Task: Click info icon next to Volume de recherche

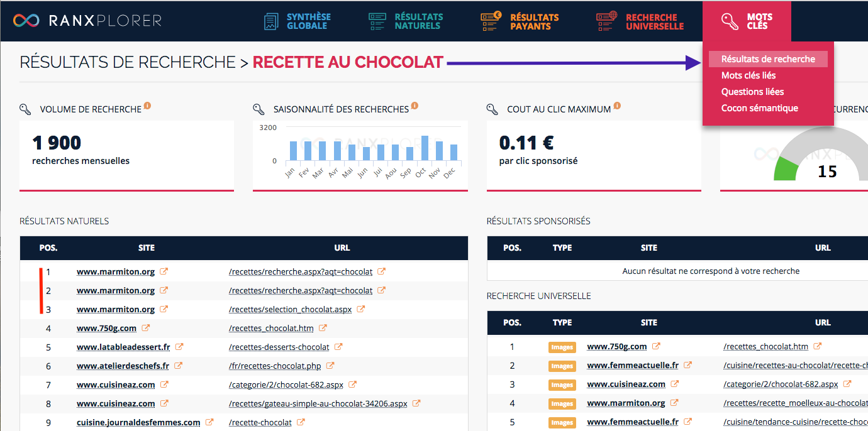Action: pos(147,106)
